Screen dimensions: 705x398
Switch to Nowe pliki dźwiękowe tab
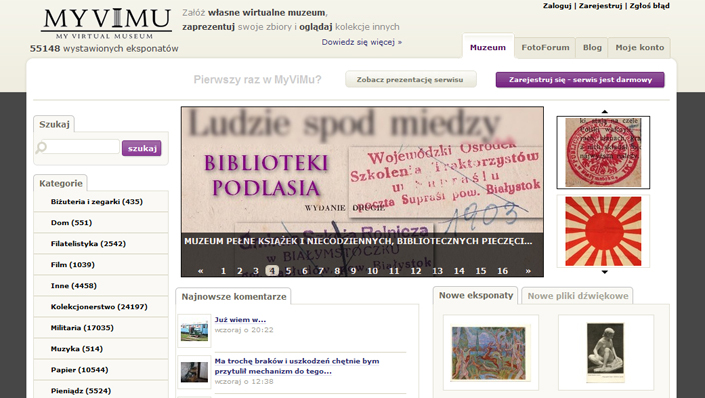[x=577, y=296]
